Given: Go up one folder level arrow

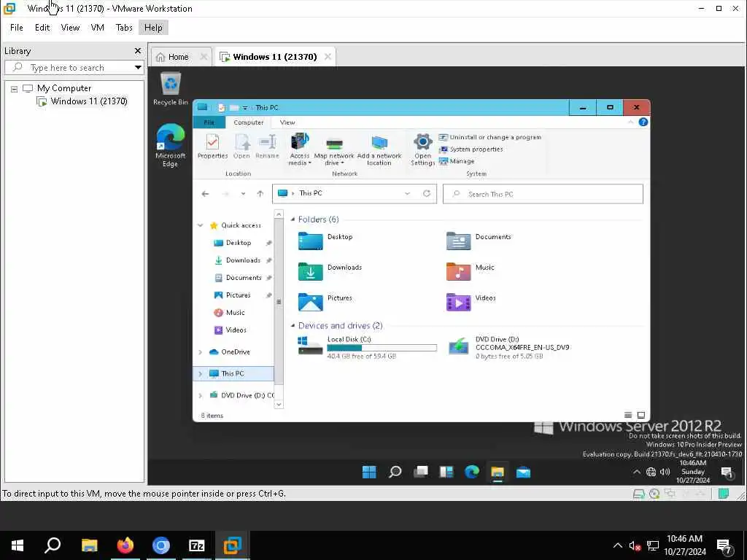Looking at the screenshot, I should (260, 193).
